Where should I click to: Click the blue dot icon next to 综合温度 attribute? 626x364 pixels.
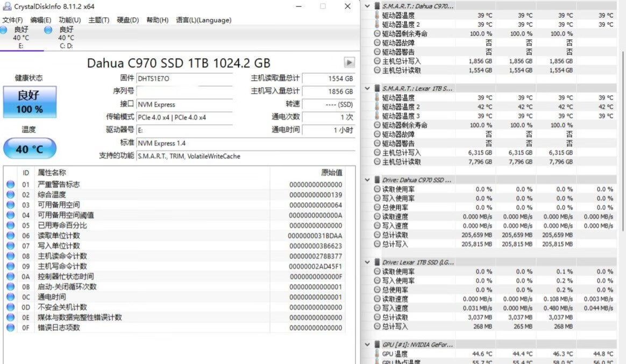(x=9, y=195)
